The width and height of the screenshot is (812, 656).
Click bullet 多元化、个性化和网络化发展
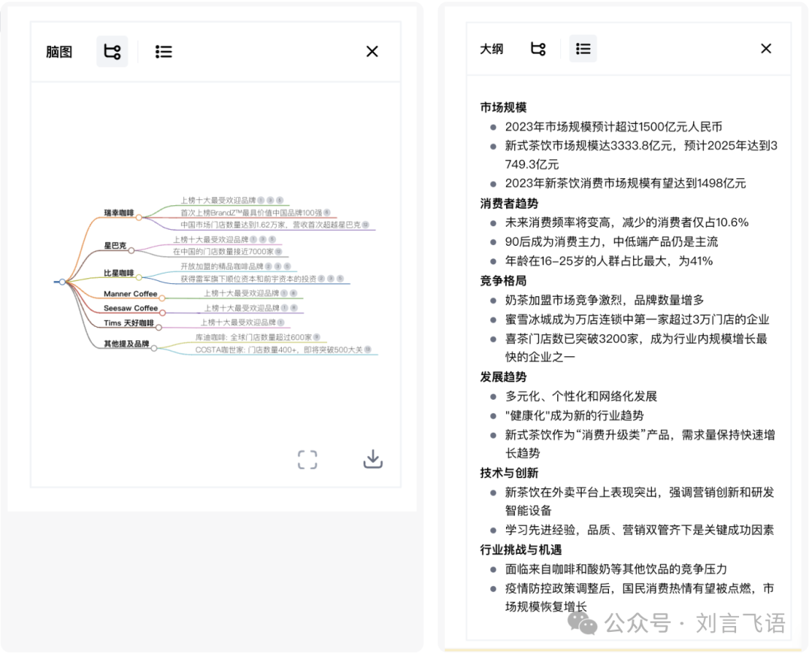click(x=581, y=397)
